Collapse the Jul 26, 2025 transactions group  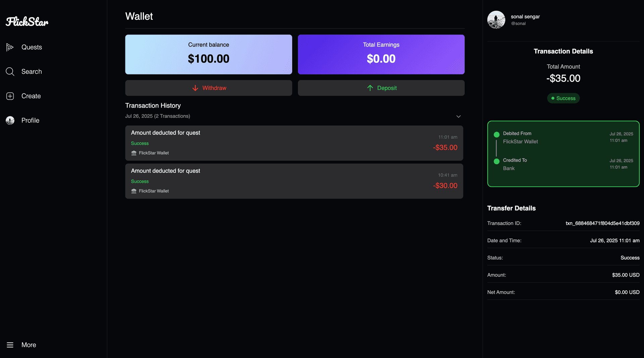[x=459, y=116]
